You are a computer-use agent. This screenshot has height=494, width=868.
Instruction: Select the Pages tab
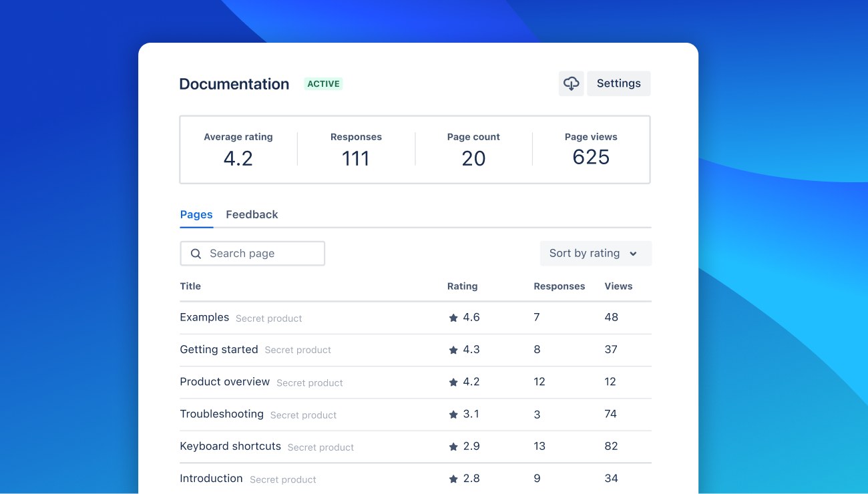click(x=196, y=214)
